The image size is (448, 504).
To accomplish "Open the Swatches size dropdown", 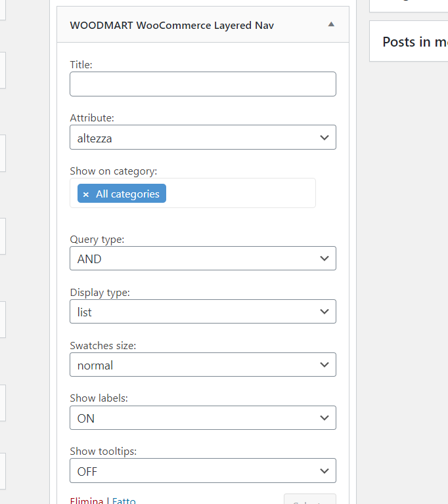I will [202, 365].
